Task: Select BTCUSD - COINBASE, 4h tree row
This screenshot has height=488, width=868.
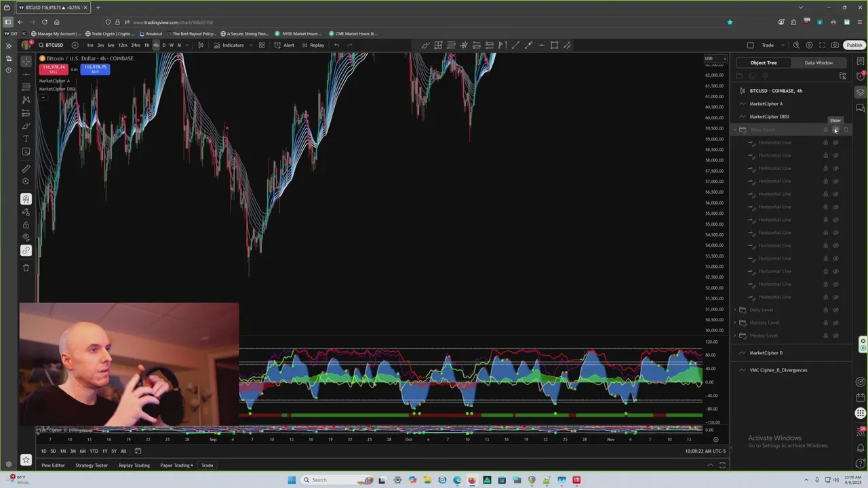Action: tap(775, 91)
